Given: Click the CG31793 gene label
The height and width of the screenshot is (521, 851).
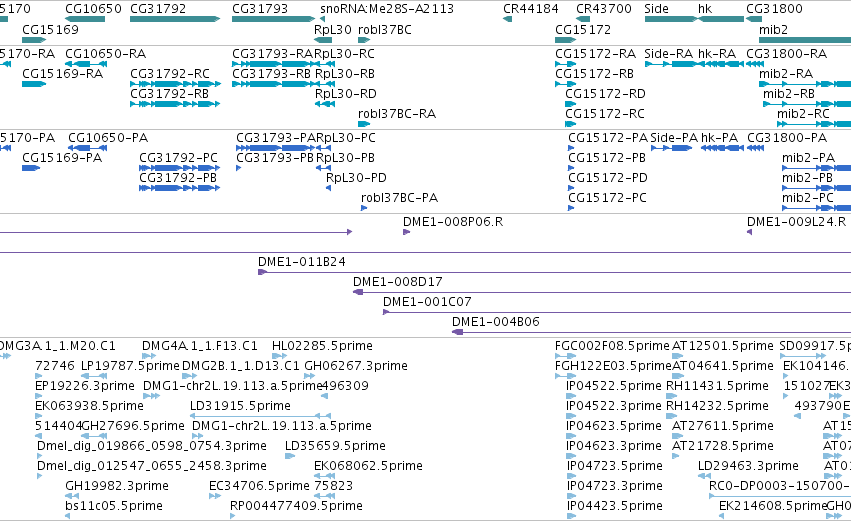Looking at the screenshot, I should click(260, 9).
